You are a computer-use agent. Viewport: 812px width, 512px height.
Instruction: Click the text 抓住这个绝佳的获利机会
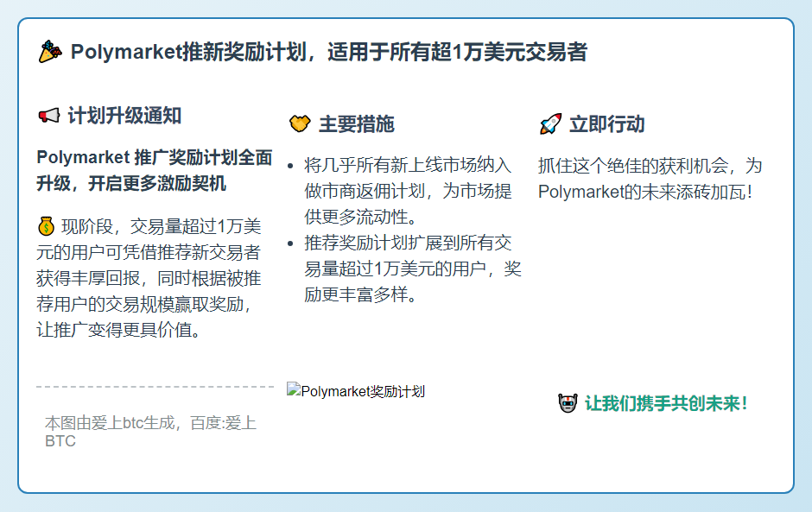650,179
